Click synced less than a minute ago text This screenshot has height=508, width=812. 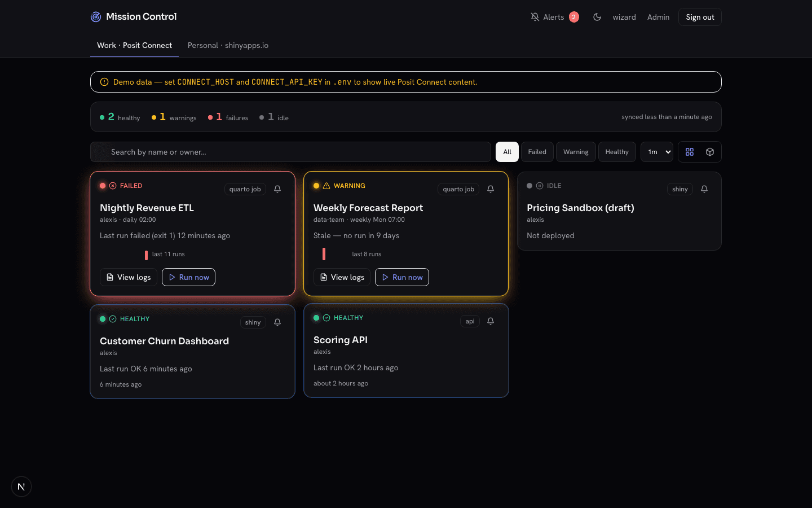667,117
